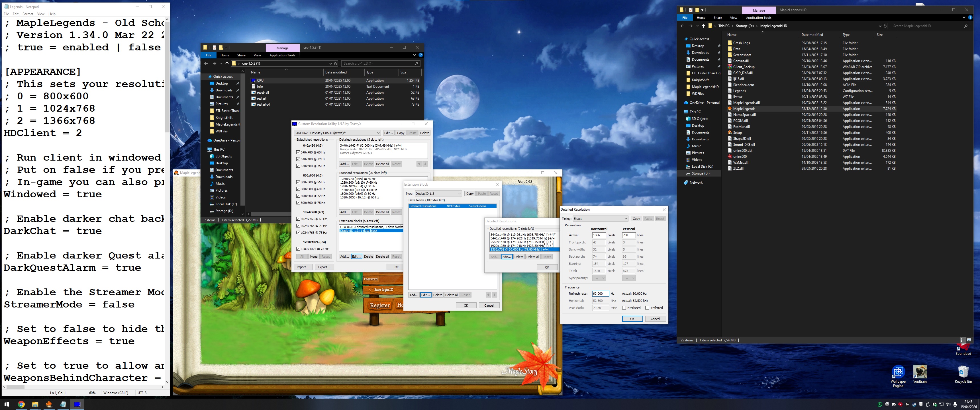
Task: Toggle Save loginID in MapleLegends login
Action: (x=381, y=290)
